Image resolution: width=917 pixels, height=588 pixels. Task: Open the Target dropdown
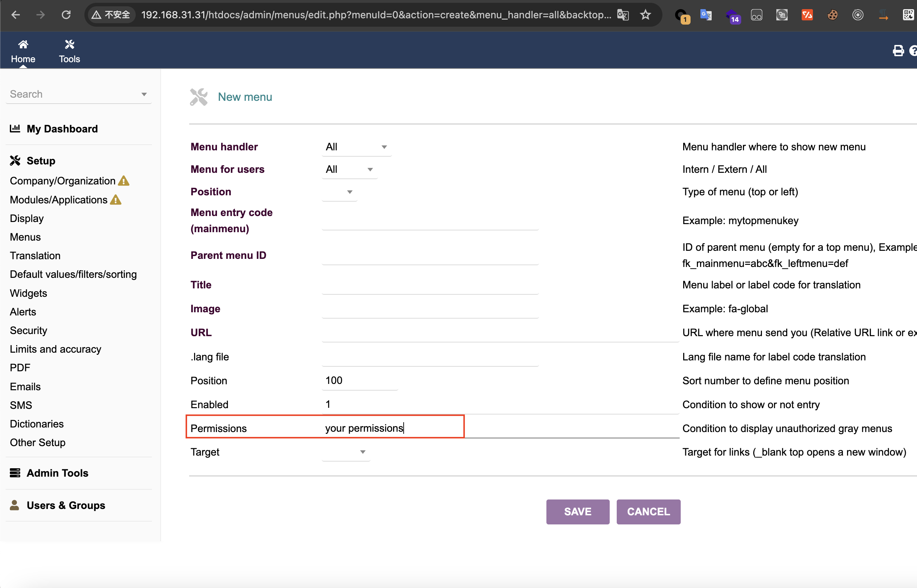345,452
